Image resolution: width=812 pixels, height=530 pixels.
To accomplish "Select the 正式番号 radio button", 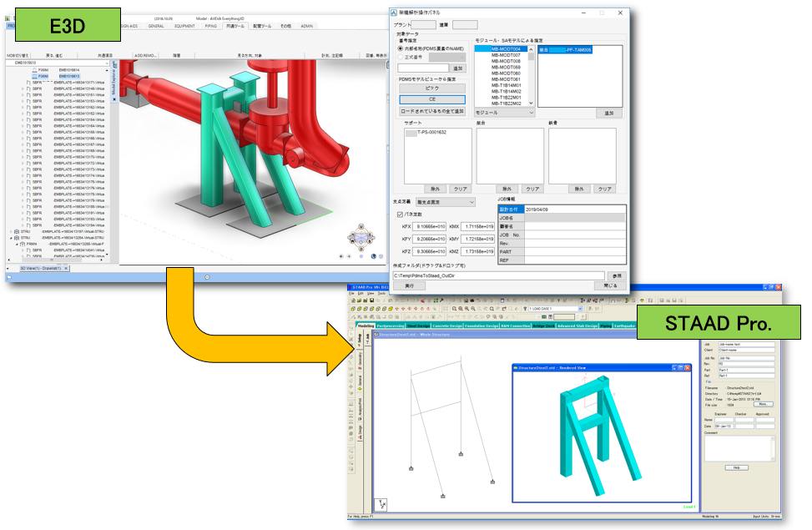I will click(x=401, y=57).
